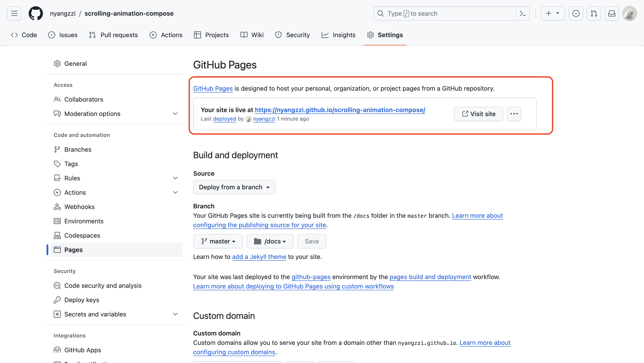Click the GitHub logo home icon
The height and width of the screenshot is (363, 644).
(x=36, y=13)
